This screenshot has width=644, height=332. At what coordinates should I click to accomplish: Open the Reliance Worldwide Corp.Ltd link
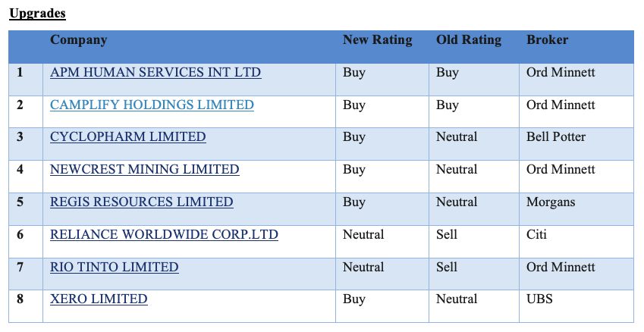[164, 235]
